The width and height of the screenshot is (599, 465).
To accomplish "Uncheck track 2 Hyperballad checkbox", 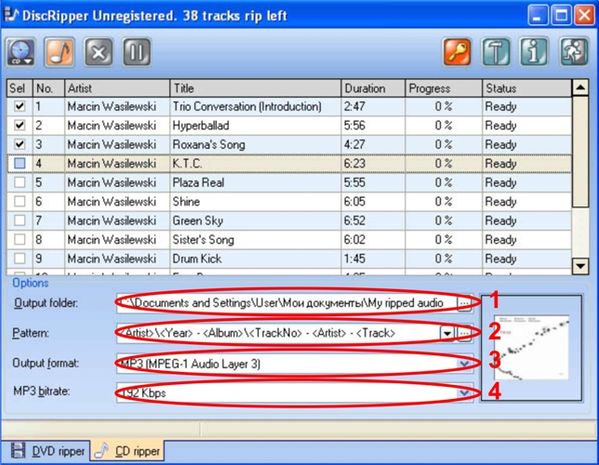I will pos(19,125).
